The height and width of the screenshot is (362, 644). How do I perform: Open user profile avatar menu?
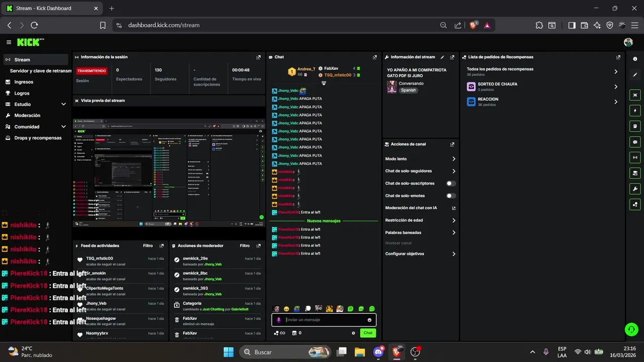click(x=628, y=42)
